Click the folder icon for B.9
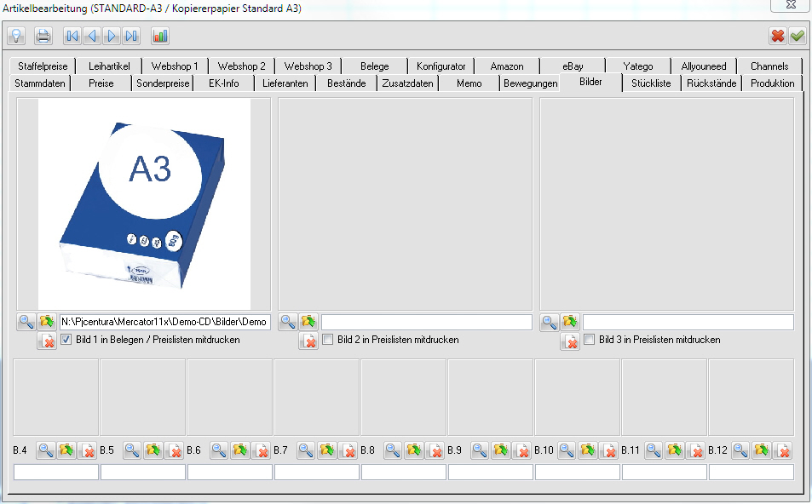Viewport: 812px width, 504px height. (x=501, y=450)
